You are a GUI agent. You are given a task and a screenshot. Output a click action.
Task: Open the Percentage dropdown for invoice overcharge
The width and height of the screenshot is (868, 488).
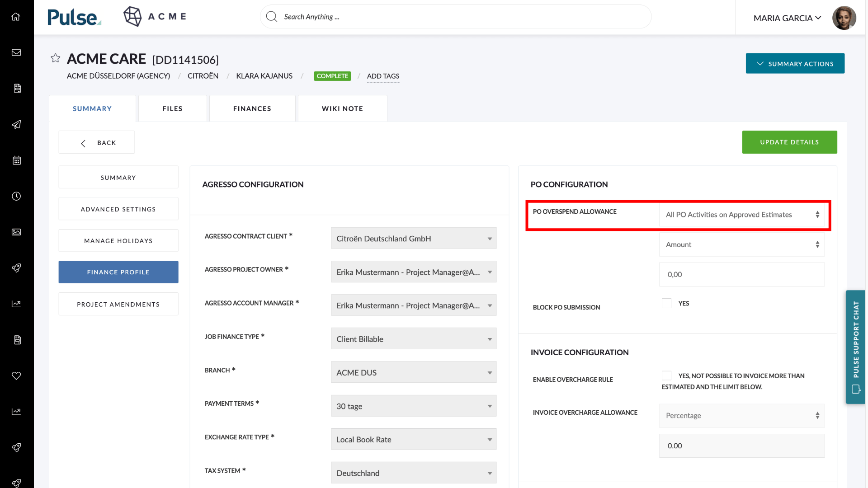[742, 416]
